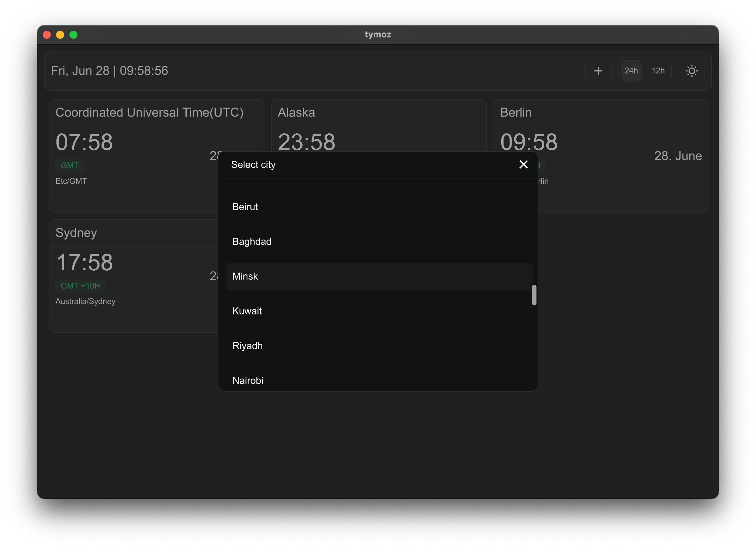Select Beirut from city list
The width and height of the screenshot is (756, 548).
click(x=245, y=207)
